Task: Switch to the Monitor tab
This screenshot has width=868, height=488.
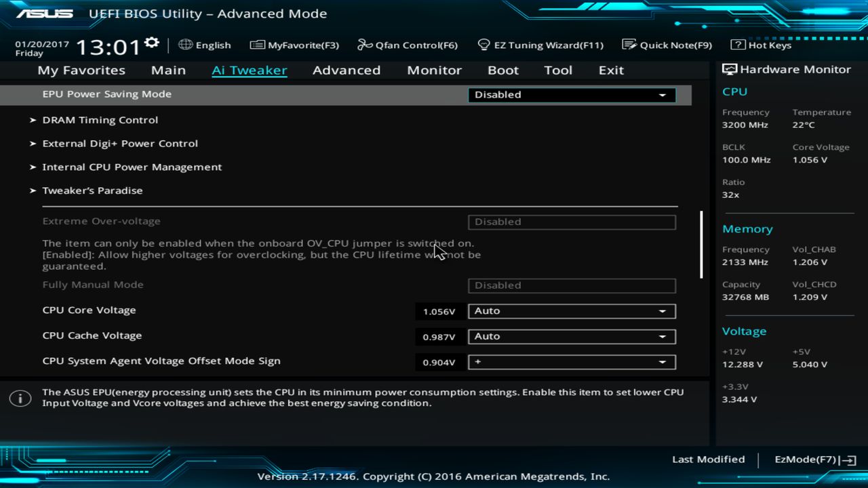Action: pyautogui.click(x=434, y=70)
